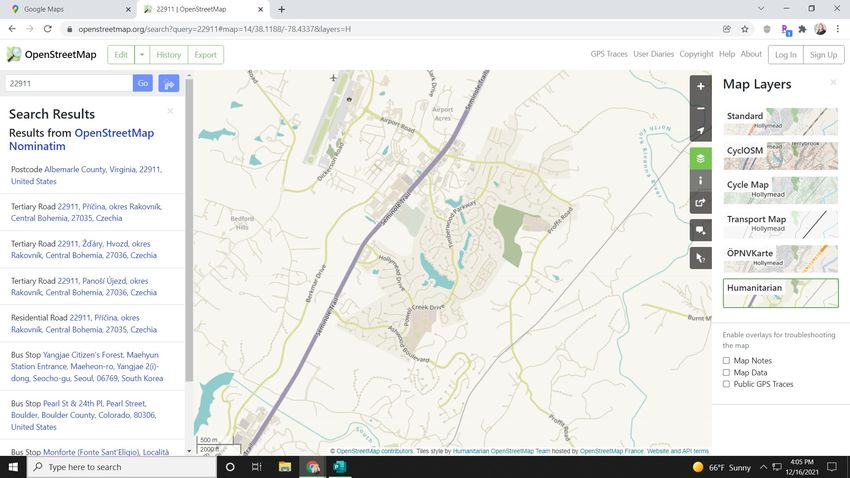Select the CyclOSM map layer
This screenshot has width=850, height=478.
[x=781, y=156]
